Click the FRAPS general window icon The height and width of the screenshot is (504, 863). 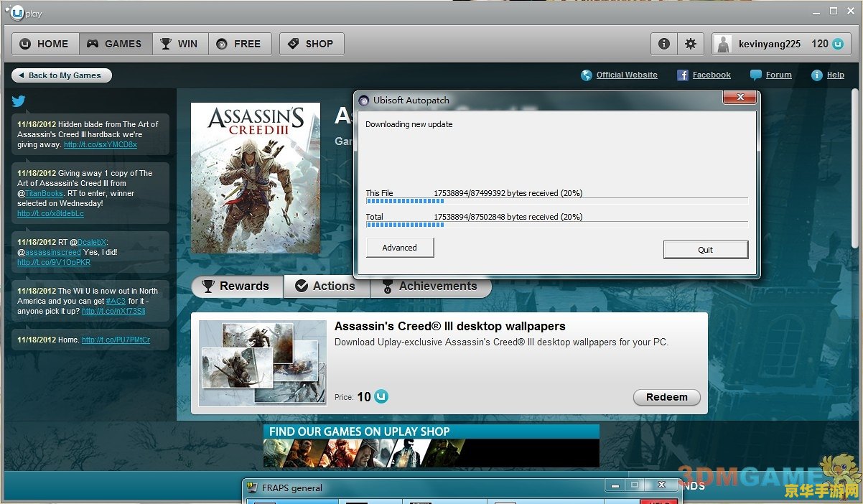(252, 487)
